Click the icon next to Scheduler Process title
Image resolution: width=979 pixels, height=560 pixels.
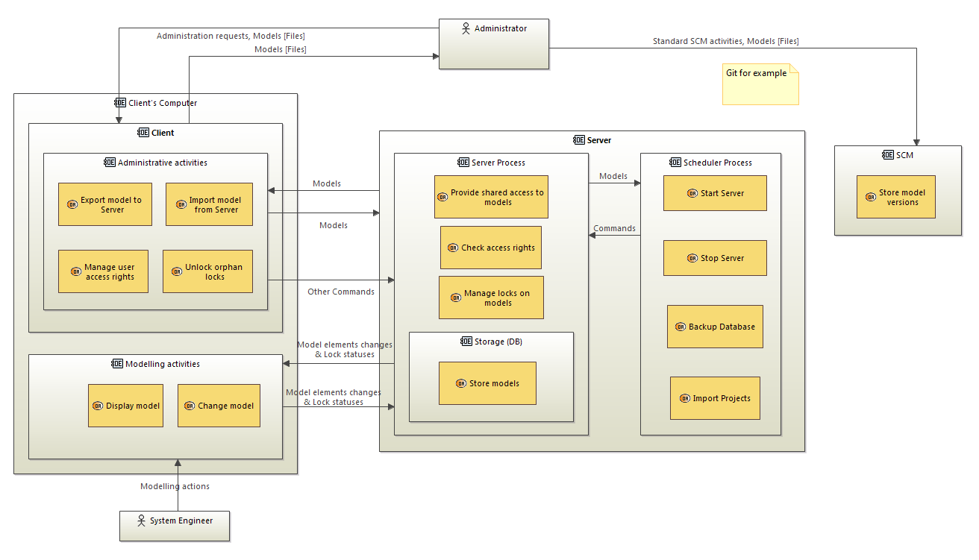[x=675, y=163]
